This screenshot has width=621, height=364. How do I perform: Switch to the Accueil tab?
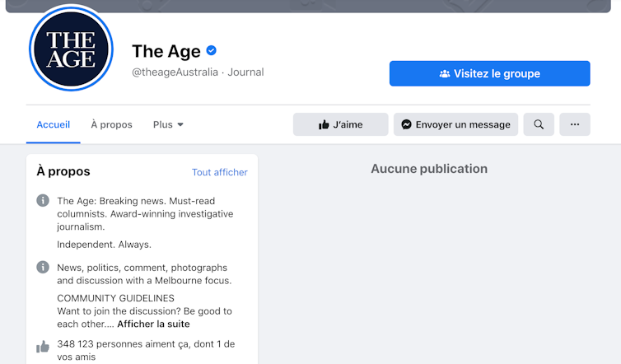tap(53, 124)
